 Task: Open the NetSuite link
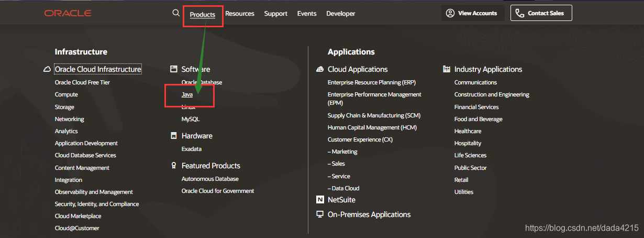[x=341, y=200]
